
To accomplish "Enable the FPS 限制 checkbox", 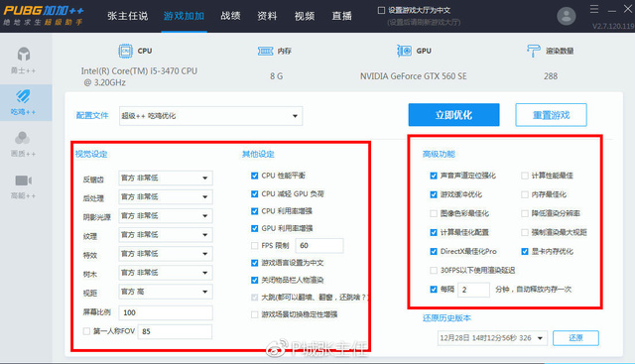I will tap(254, 245).
